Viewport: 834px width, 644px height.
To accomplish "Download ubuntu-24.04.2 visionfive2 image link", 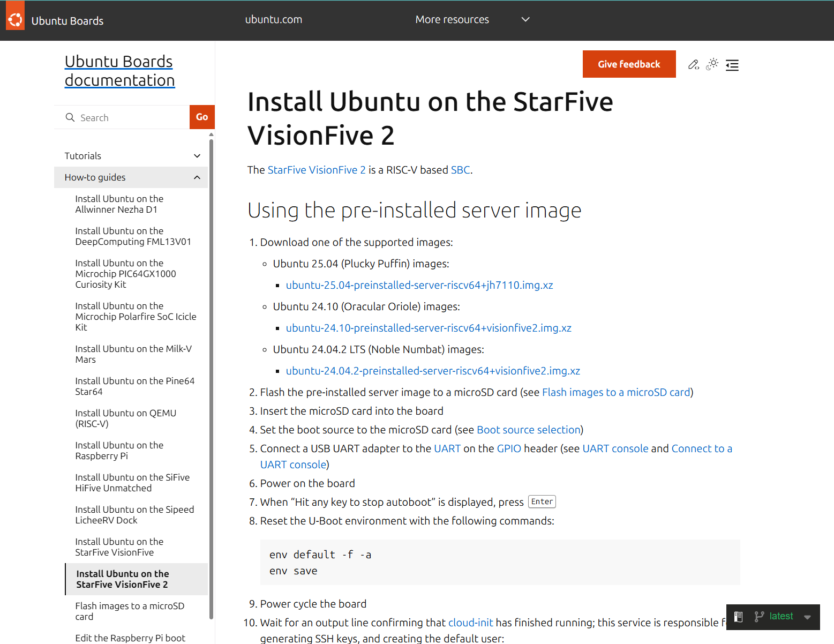I will click(x=433, y=371).
